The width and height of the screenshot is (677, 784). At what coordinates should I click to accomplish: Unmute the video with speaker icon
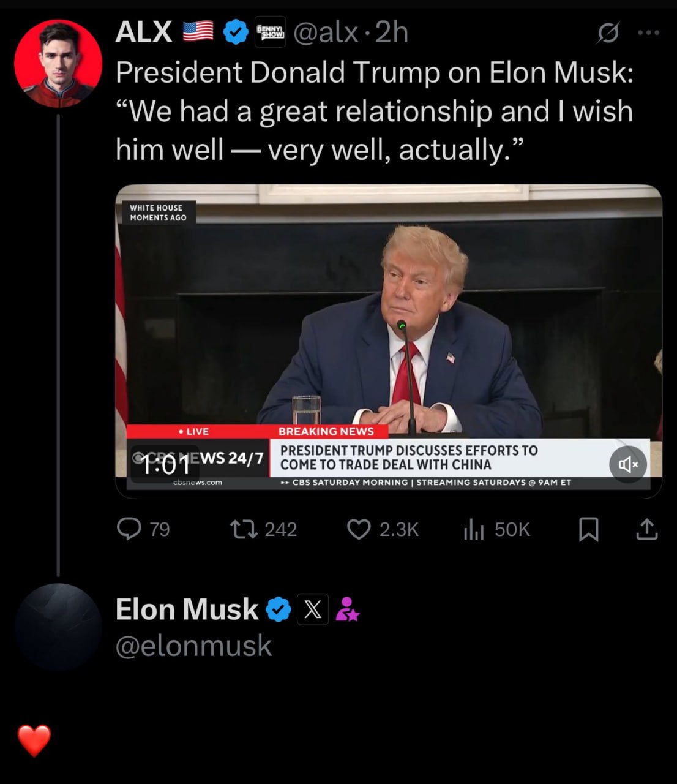tap(629, 464)
